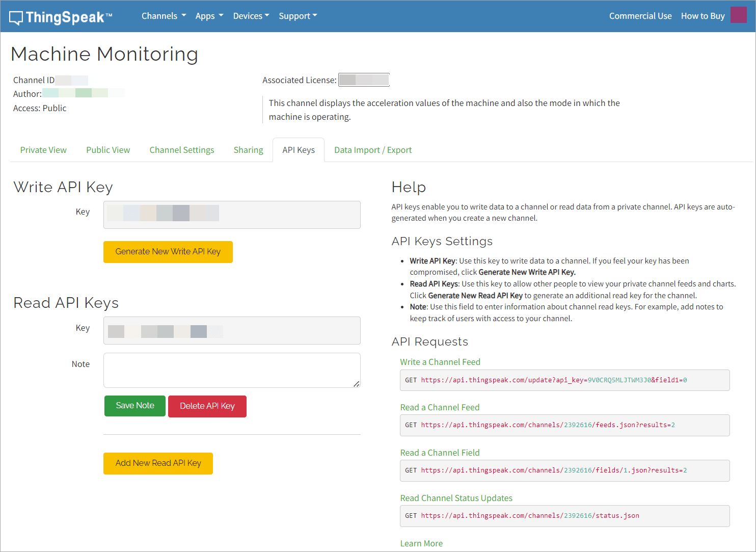Click Generate New Write API Key
The width and height of the screenshot is (756, 552).
(168, 252)
